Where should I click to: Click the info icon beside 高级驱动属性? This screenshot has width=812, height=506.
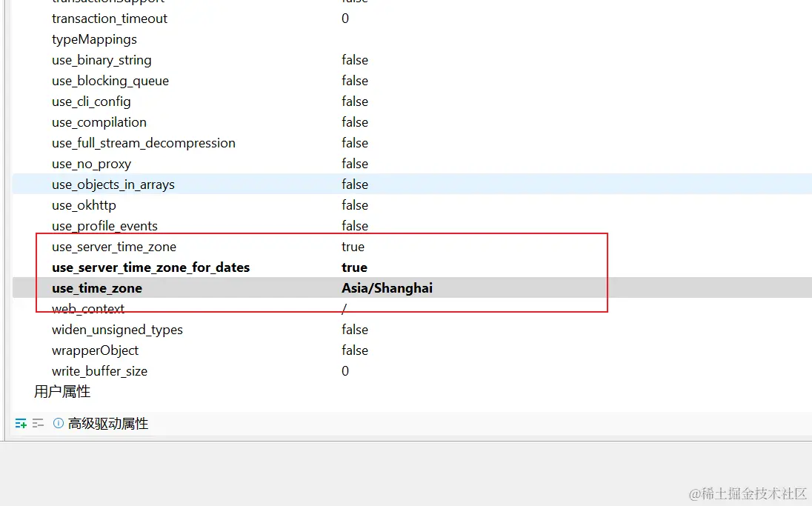[59, 423]
